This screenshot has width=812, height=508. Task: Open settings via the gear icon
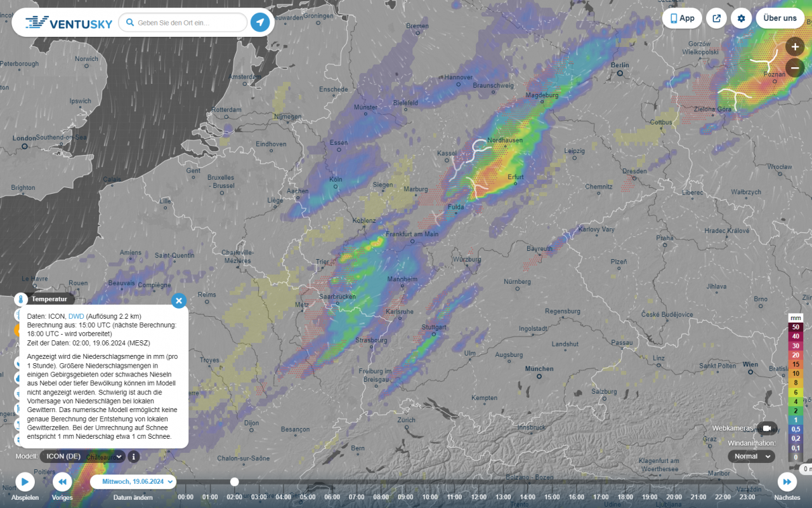pos(741,18)
